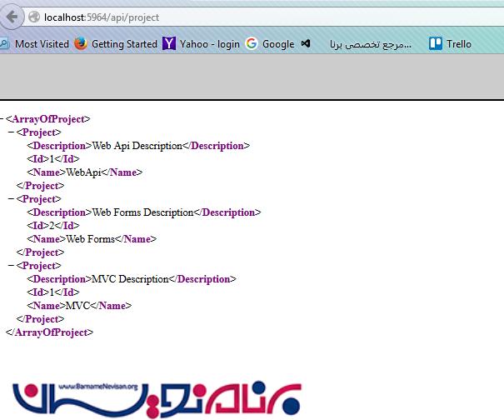The width and height of the screenshot is (504, 420).
Task: Open the Getting Started Firefox bookmark
Action: [115, 44]
